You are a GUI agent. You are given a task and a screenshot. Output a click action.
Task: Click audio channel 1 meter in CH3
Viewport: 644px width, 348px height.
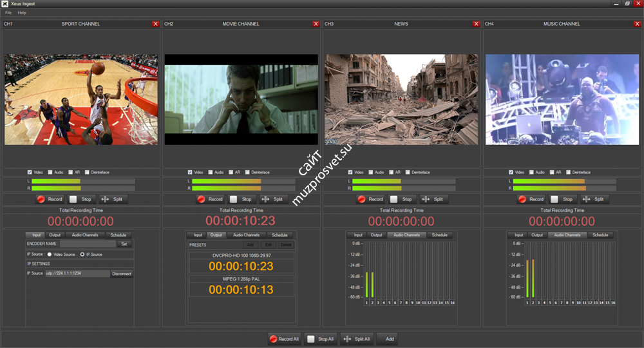[x=367, y=270]
